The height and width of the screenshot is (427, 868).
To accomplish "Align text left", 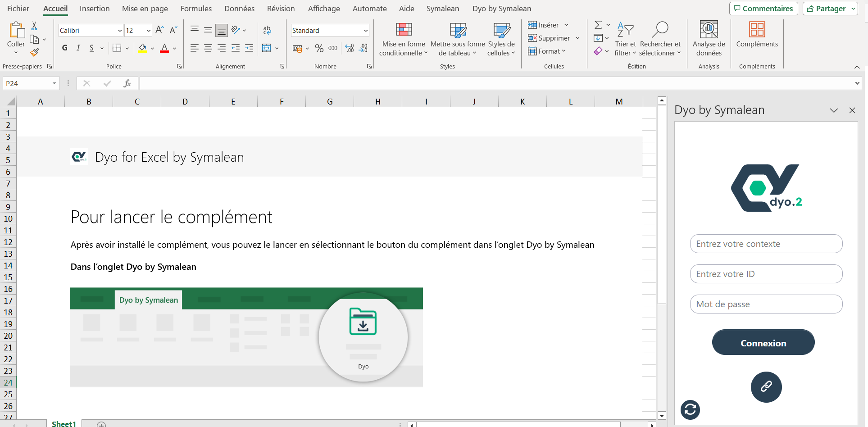I will tap(195, 48).
